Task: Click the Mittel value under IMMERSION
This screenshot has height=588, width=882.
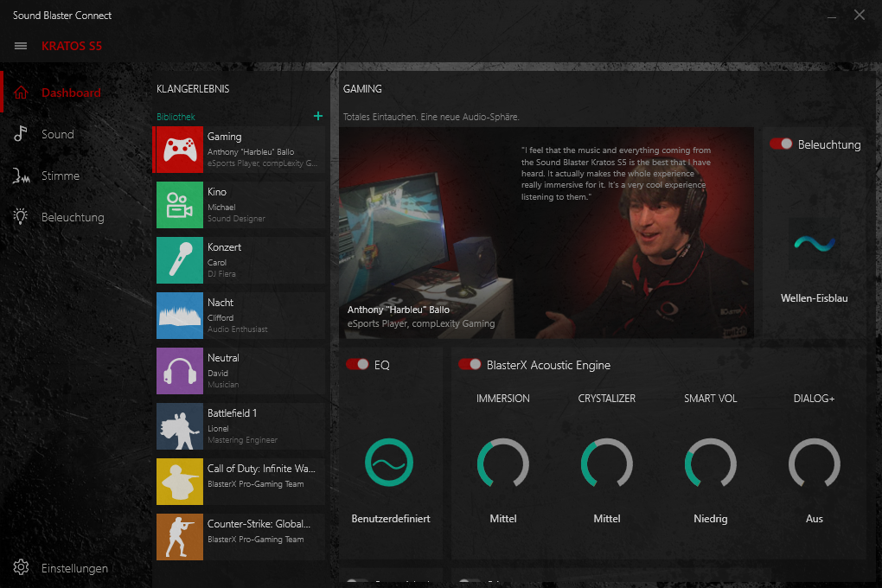Action: pyautogui.click(x=503, y=518)
